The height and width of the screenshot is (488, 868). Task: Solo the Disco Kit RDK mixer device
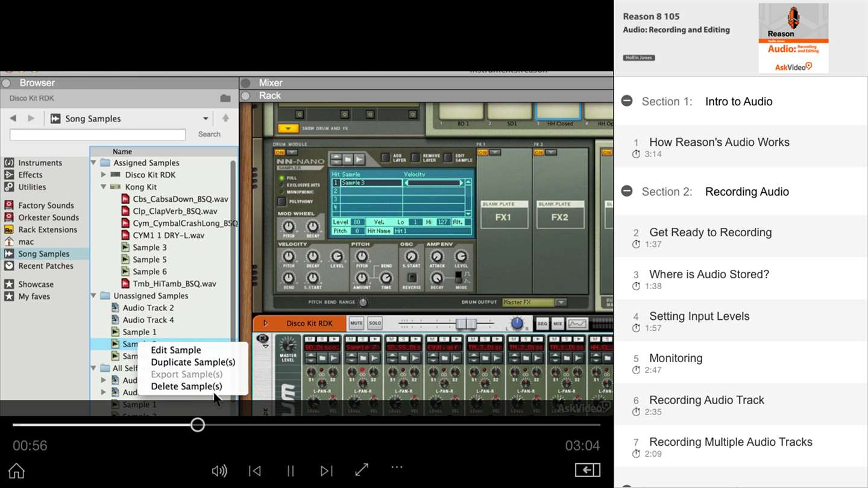[x=375, y=324]
